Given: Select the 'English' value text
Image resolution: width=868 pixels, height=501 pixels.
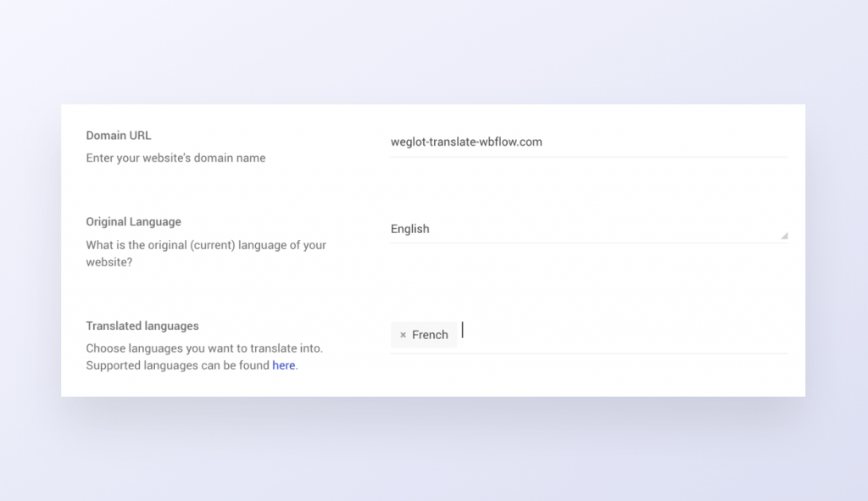Looking at the screenshot, I should [x=410, y=229].
